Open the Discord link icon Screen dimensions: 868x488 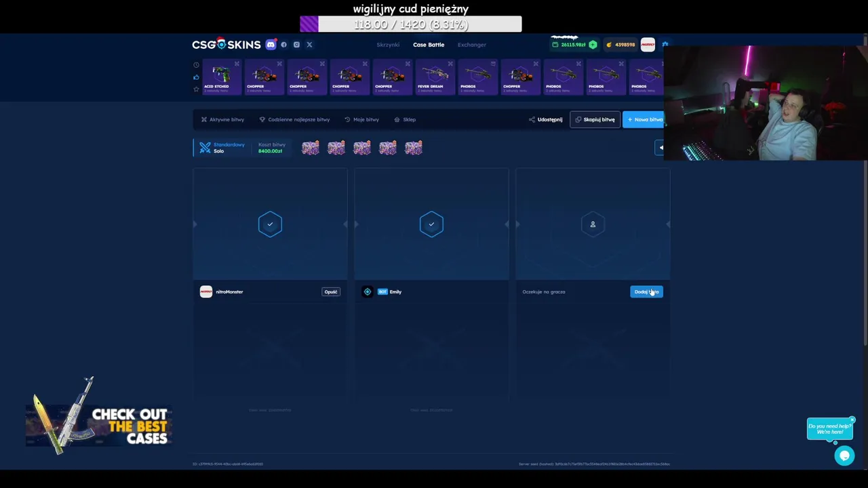(271, 45)
